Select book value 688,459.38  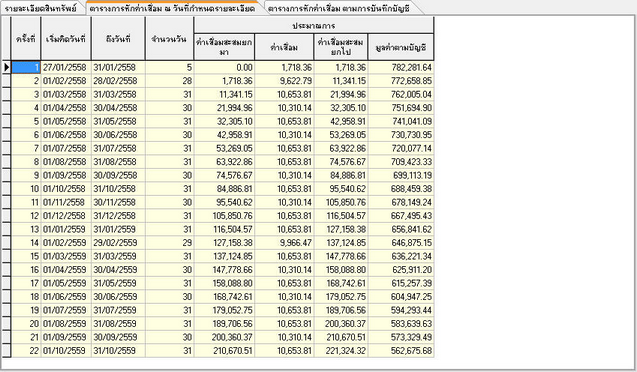point(401,189)
